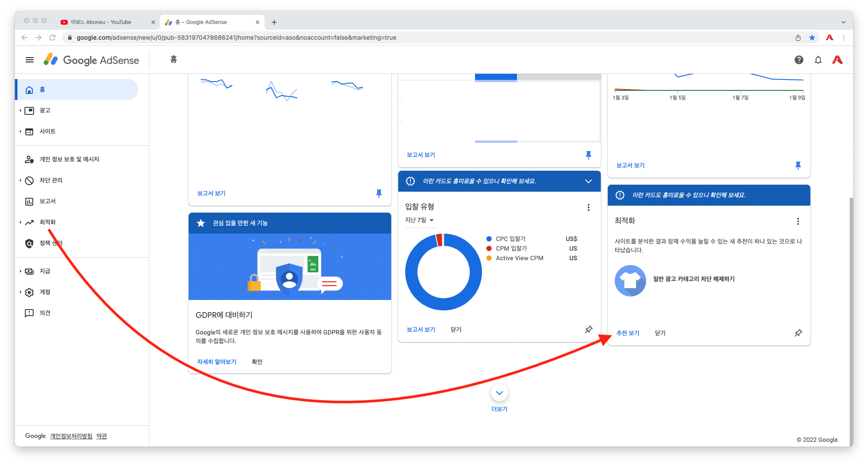Click 닫기 in 입찰 유형 card
This screenshot has width=868, height=465.
click(456, 330)
